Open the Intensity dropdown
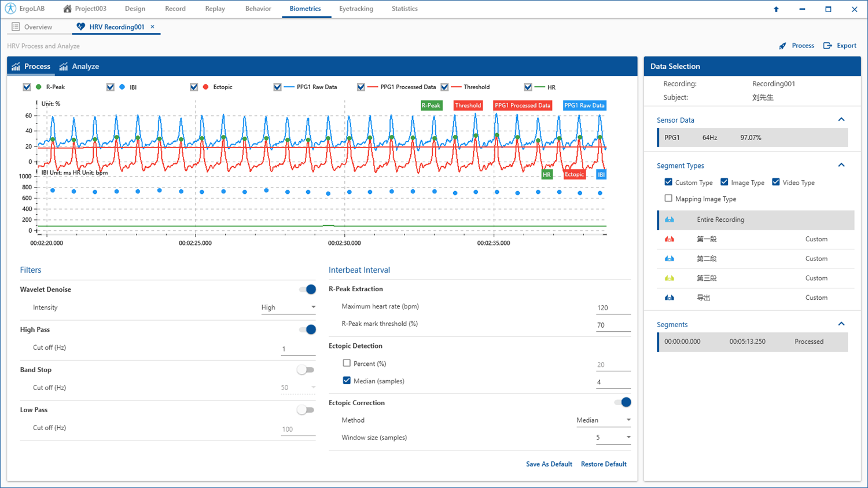Image resolution: width=868 pixels, height=488 pixels. pos(288,307)
